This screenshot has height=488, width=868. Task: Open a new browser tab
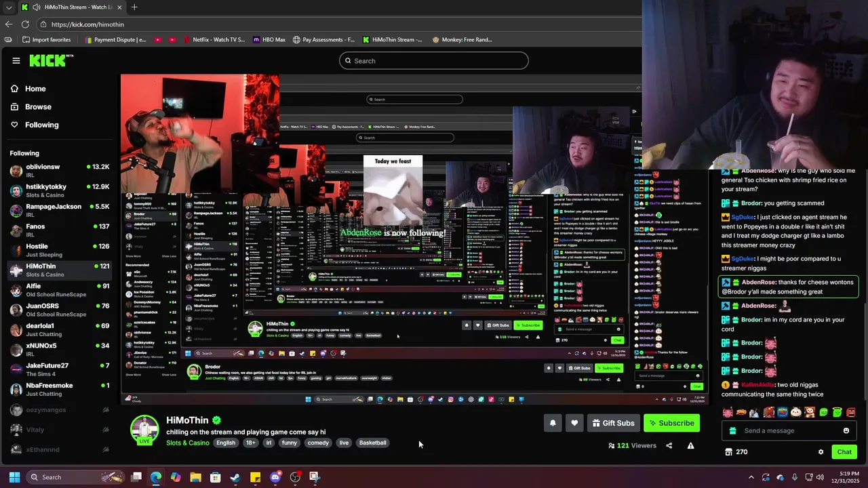pyautogui.click(x=134, y=7)
